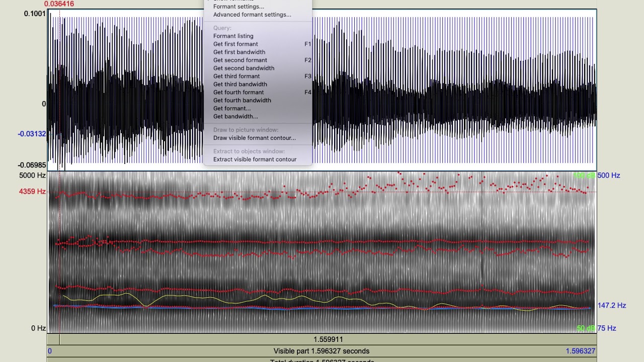Click the 75 Hz pitch floor label
This screenshot has height=362, width=644.
(x=607, y=328)
